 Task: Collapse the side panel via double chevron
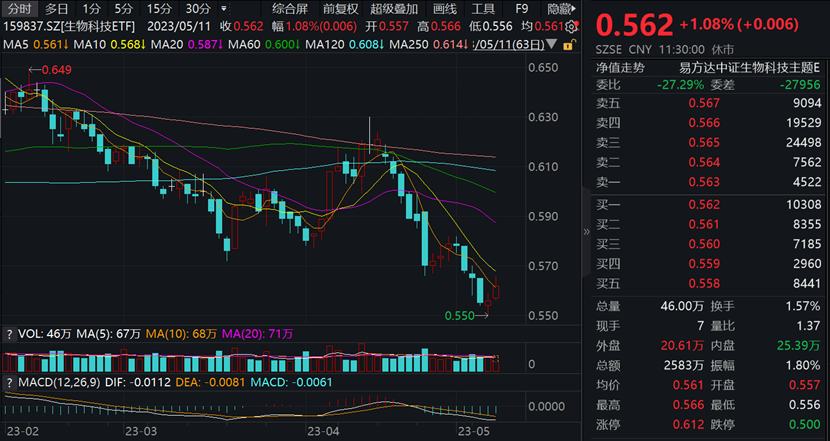point(586,231)
